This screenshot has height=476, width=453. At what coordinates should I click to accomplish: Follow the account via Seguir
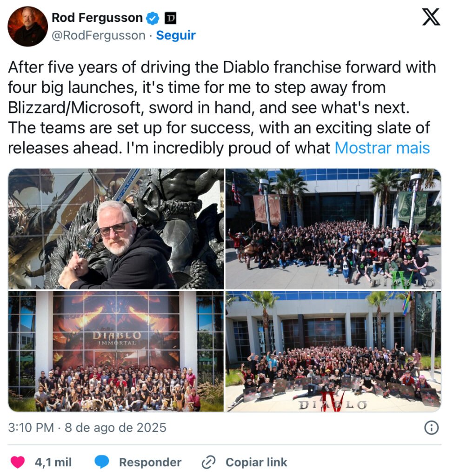coord(176,35)
